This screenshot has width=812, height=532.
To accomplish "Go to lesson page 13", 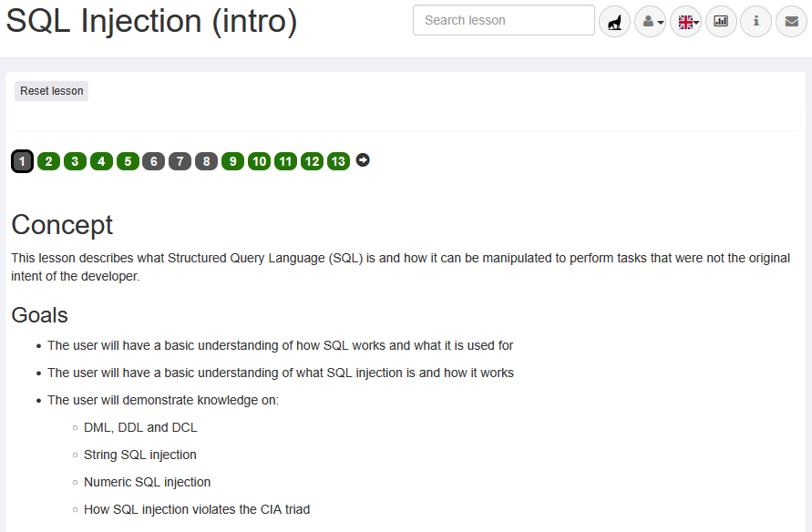I will (x=339, y=161).
